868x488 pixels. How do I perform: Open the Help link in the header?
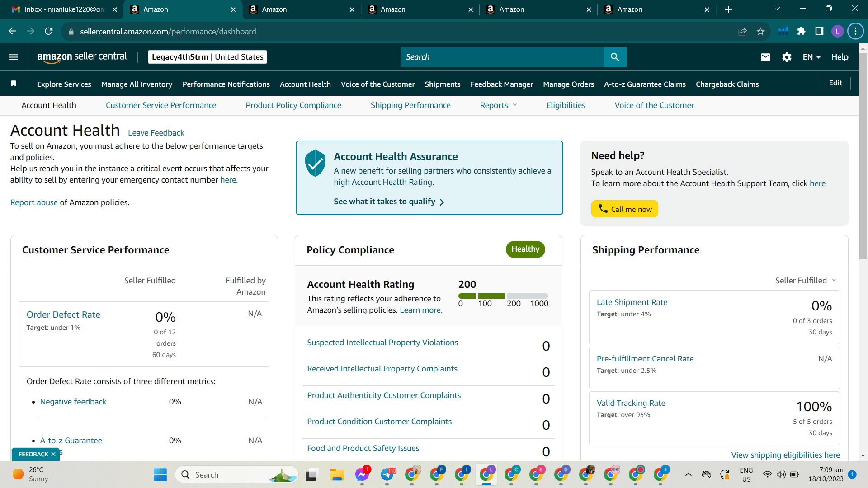[840, 57]
